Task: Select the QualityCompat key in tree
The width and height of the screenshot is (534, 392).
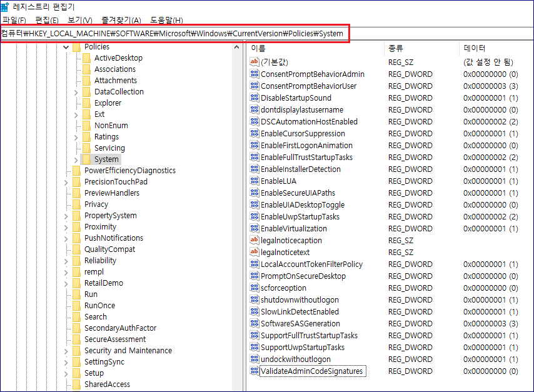Action: (109, 249)
